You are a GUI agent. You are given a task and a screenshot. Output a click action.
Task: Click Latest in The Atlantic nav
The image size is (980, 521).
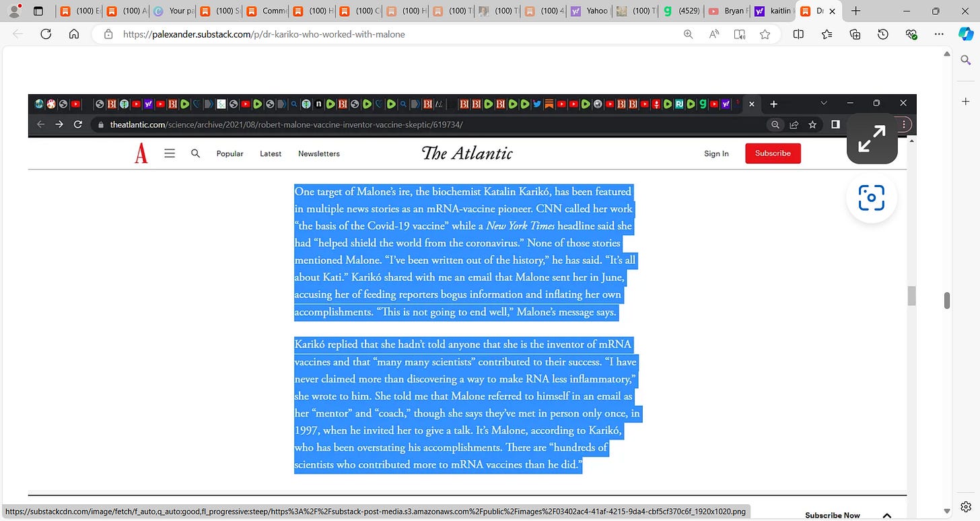(271, 153)
